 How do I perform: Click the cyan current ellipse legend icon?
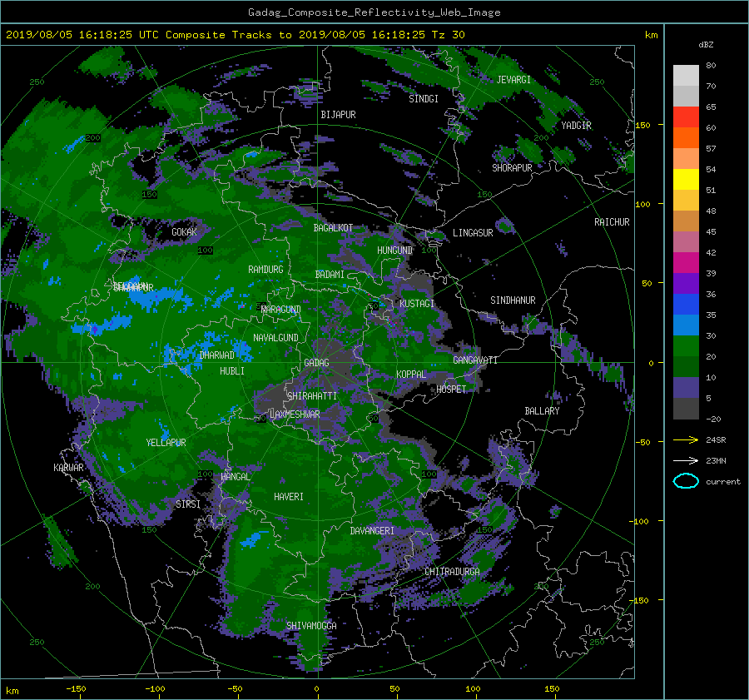pyautogui.click(x=686, y=481)
